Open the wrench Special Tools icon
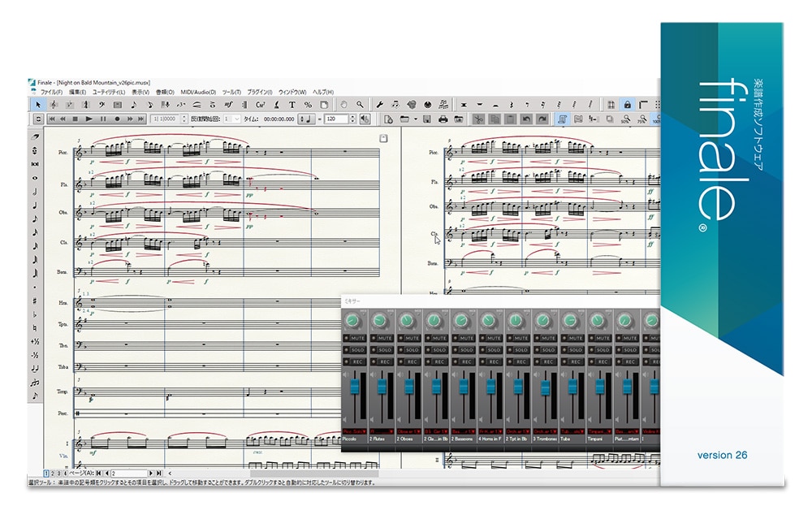This screenshot has height=515, width=812. tap(379, 105)
